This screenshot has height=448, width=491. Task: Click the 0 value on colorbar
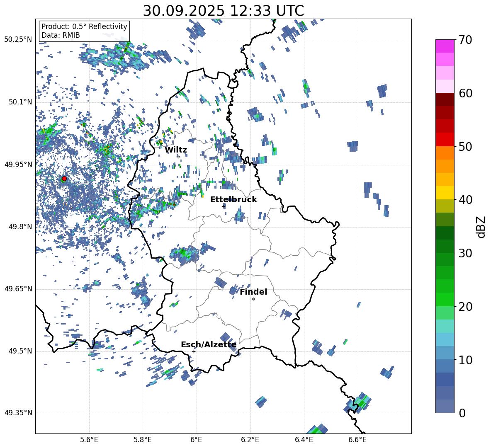[462, 413]
